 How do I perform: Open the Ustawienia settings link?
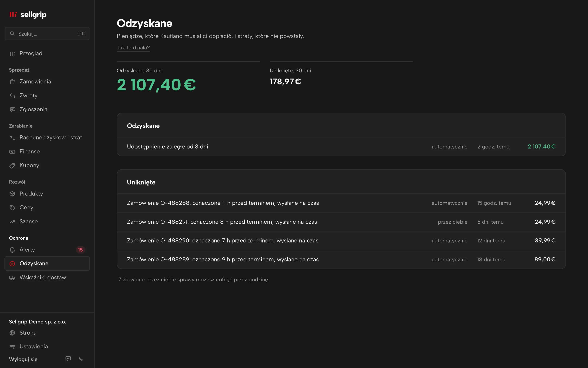tap(47, 347)
